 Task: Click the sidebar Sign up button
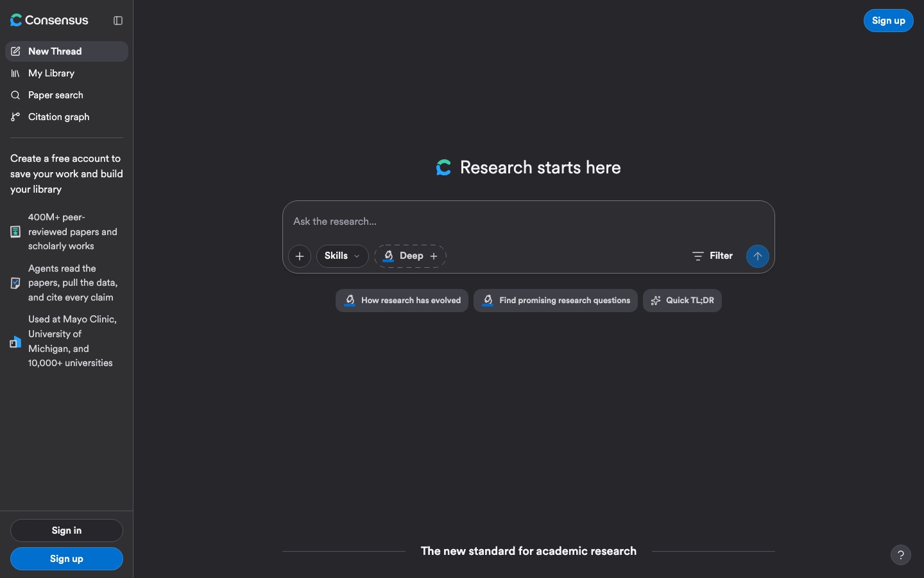coord(67,559)
